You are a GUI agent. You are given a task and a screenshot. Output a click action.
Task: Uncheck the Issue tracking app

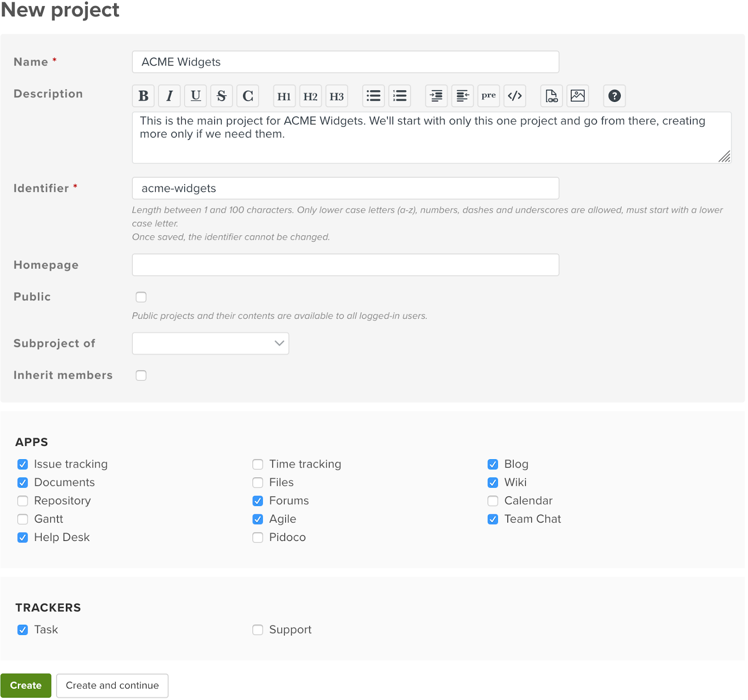[22, 464]
